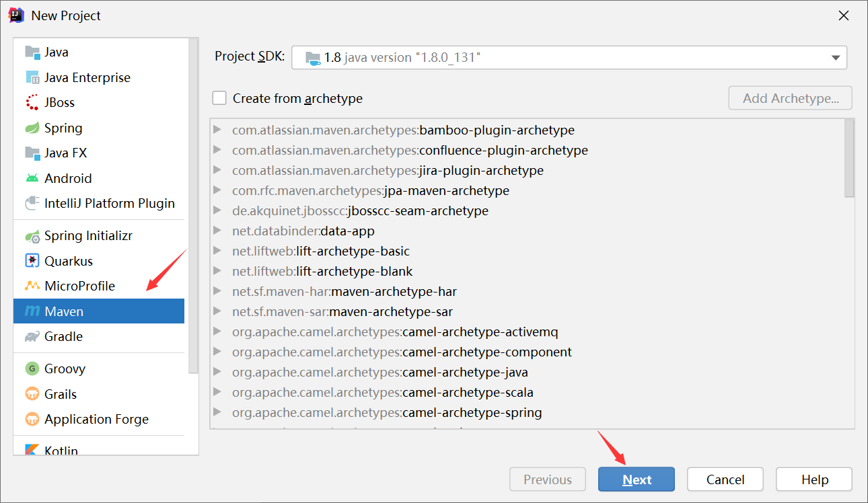Click the Quarkus icon
The height and width of the screenshot is (503, 868).
click(32, 261)
